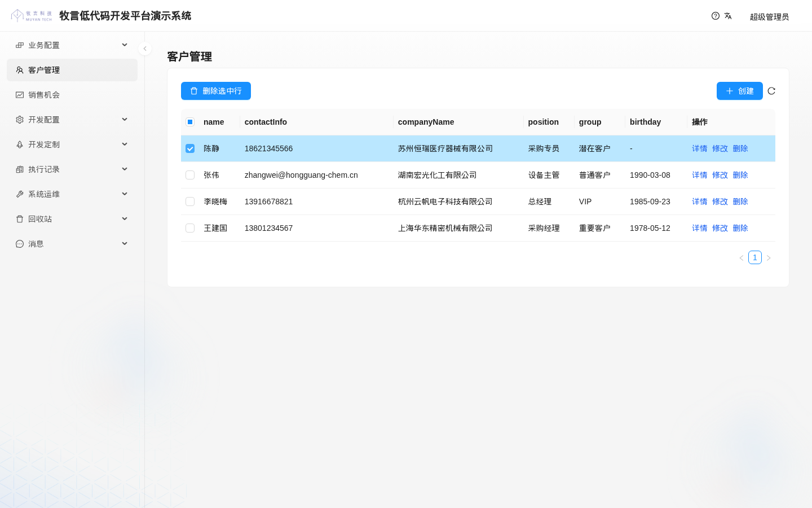The height and width of the screenshot is (508, 812).
Task: Expand the 开发配置 chevron
Action: coord(125,119)
